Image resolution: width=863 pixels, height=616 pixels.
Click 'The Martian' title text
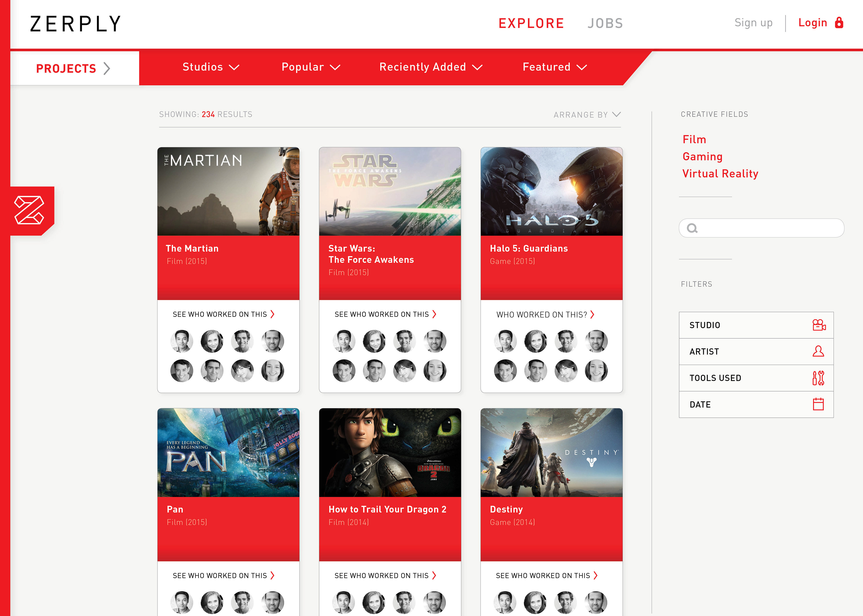[x=192, y=248]
